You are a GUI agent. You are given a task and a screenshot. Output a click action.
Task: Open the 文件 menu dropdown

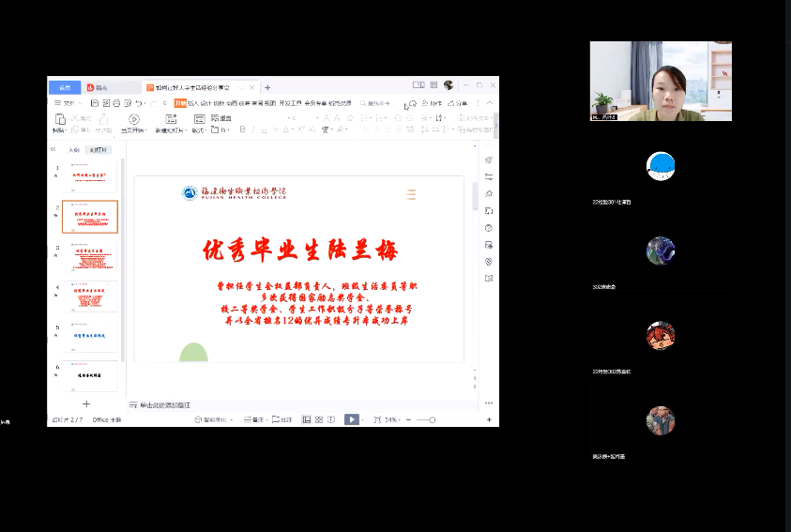69,103
